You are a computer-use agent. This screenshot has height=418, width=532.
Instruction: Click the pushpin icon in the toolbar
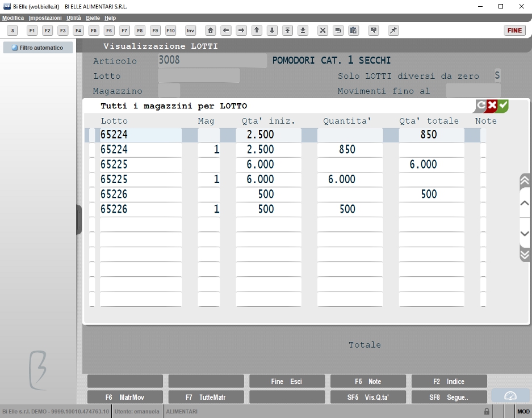point(393,31)
